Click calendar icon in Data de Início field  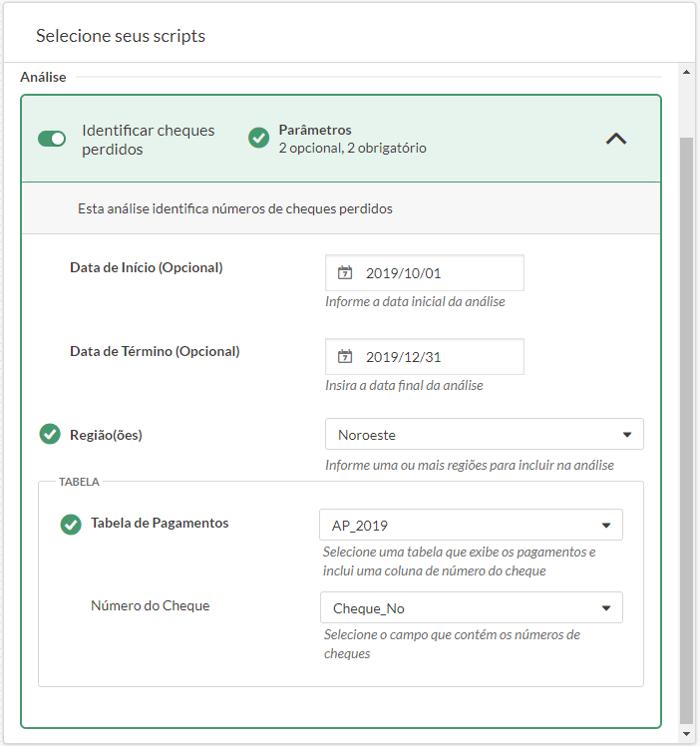[x=345, y=272]
